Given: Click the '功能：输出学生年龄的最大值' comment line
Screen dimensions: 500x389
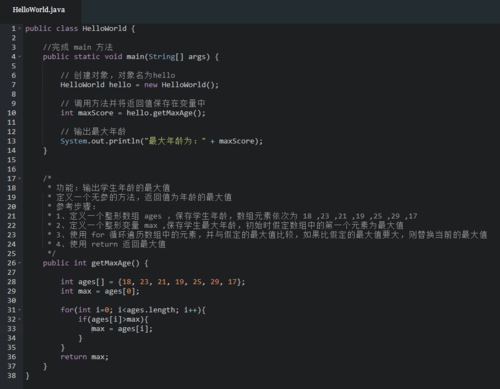Looking at the screenshot, I should (109, 188).
